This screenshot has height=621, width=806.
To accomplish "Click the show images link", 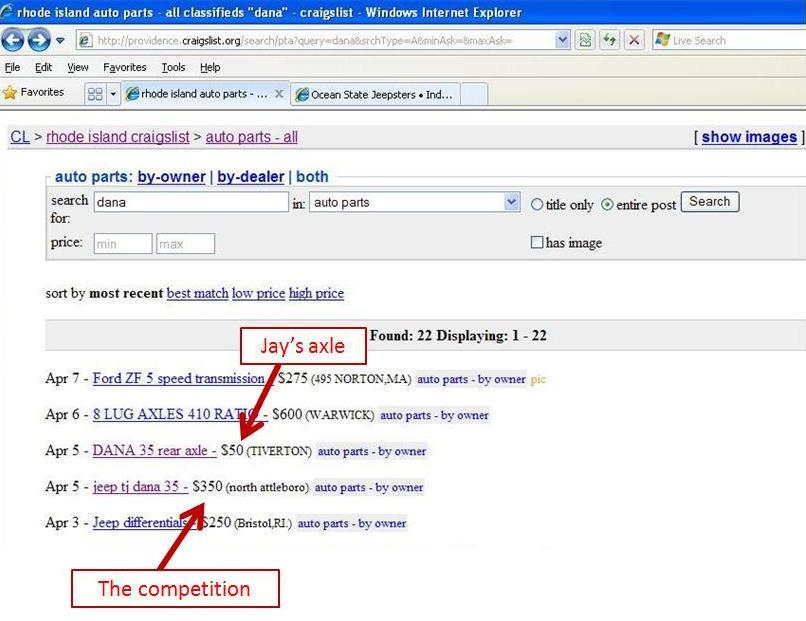I will [749, 137].
